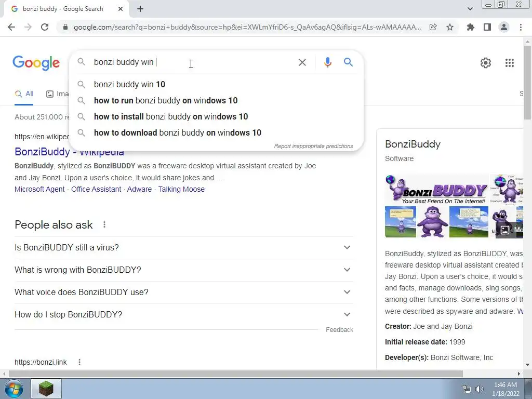
Task: Close the bonzi buddy Google Search tab
Action: 120,9
